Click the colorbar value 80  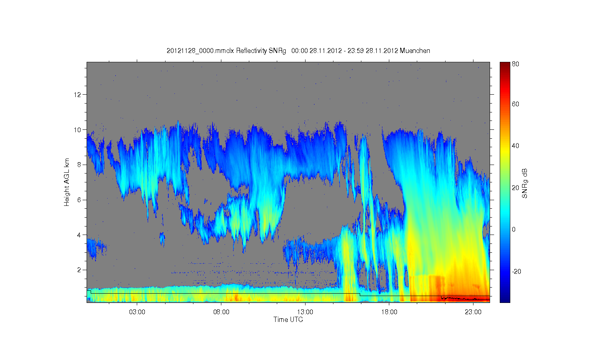(x=516, y=64)
